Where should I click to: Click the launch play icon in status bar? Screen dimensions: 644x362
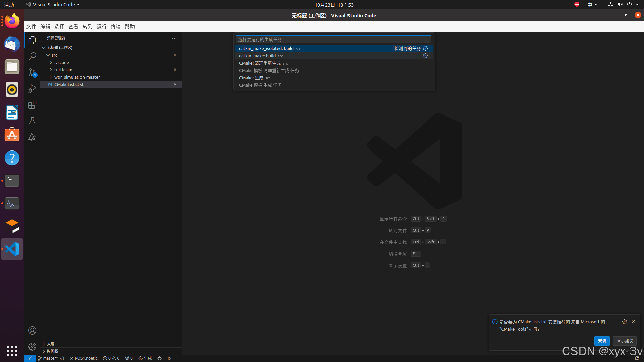tap(170, 358)
